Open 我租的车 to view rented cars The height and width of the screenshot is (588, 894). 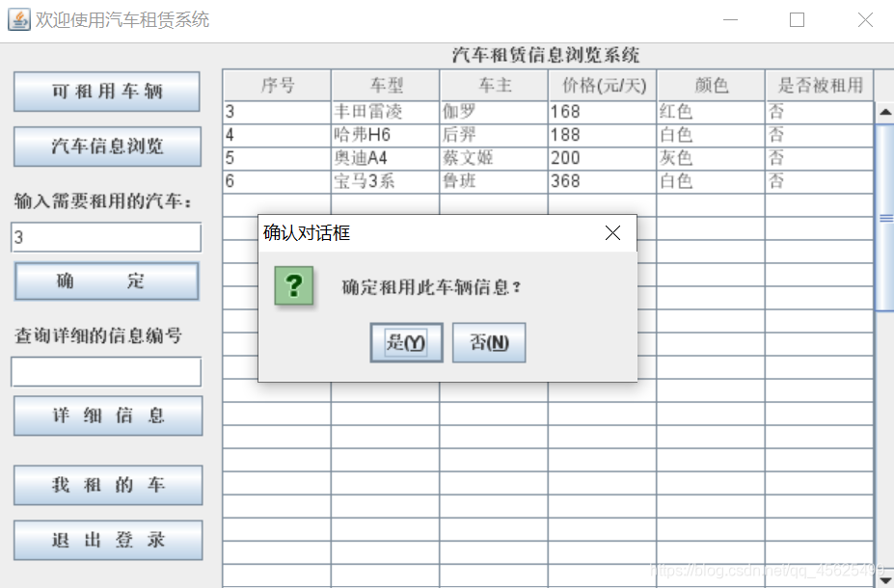[x=106, y=485]
